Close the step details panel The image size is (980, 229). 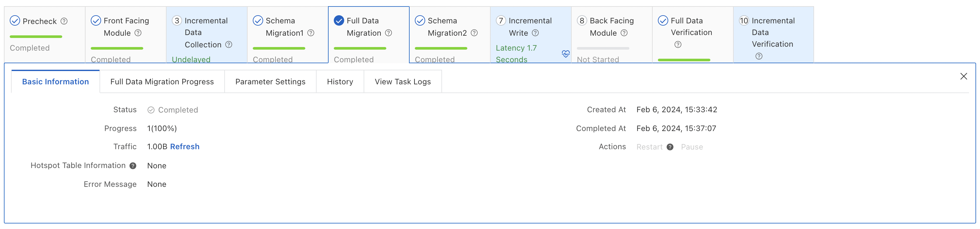[x=963, y=76]
